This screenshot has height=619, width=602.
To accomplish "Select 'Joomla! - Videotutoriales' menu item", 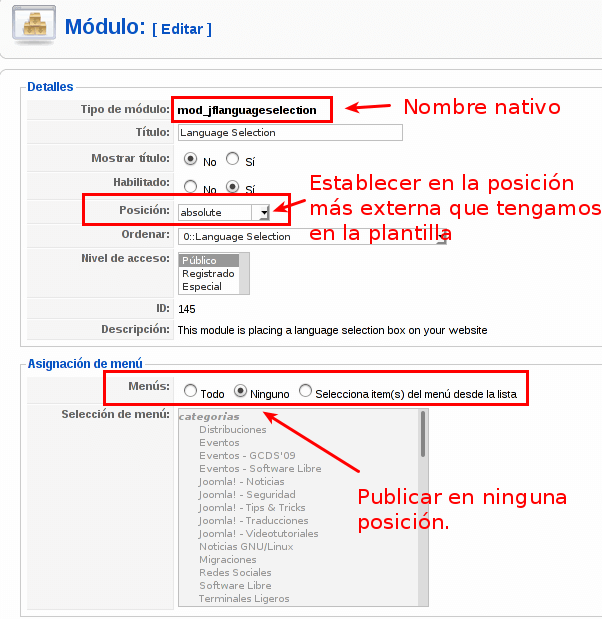I will (x=258, y=534).
